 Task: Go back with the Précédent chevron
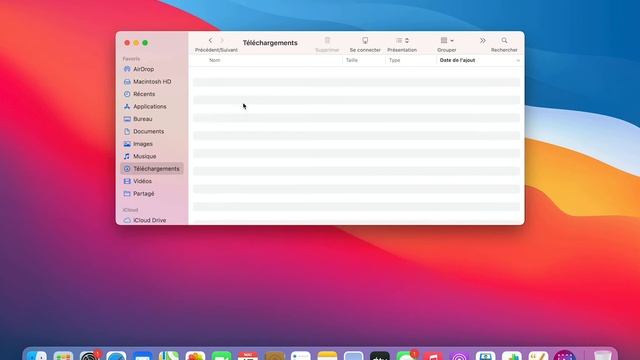point(210,40)
